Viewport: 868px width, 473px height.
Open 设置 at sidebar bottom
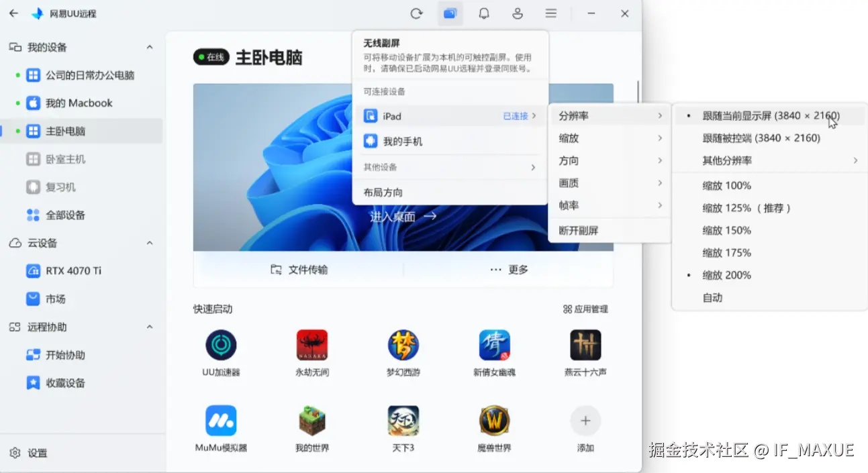tap(29, 454)
